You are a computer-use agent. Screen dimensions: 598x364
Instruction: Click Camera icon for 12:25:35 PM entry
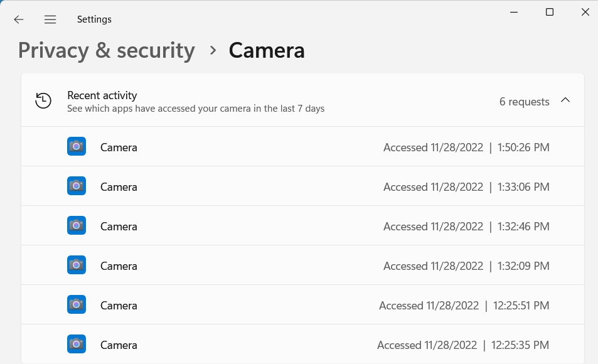77,345
